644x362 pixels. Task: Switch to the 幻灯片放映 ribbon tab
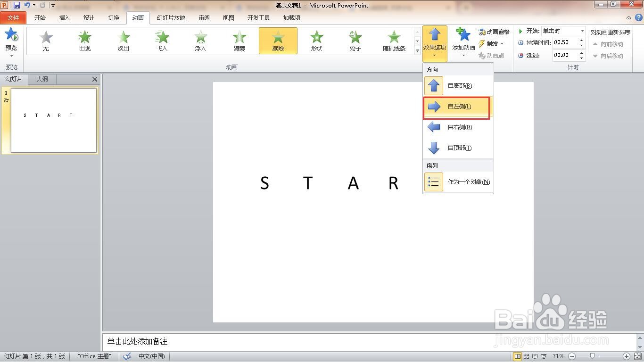171,18
